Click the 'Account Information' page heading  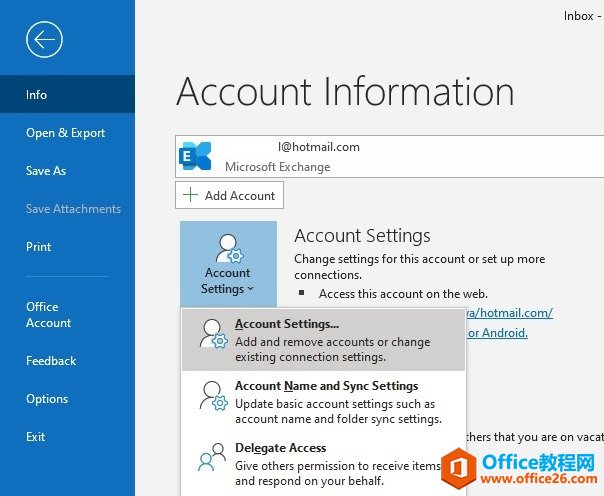point(345,92)
